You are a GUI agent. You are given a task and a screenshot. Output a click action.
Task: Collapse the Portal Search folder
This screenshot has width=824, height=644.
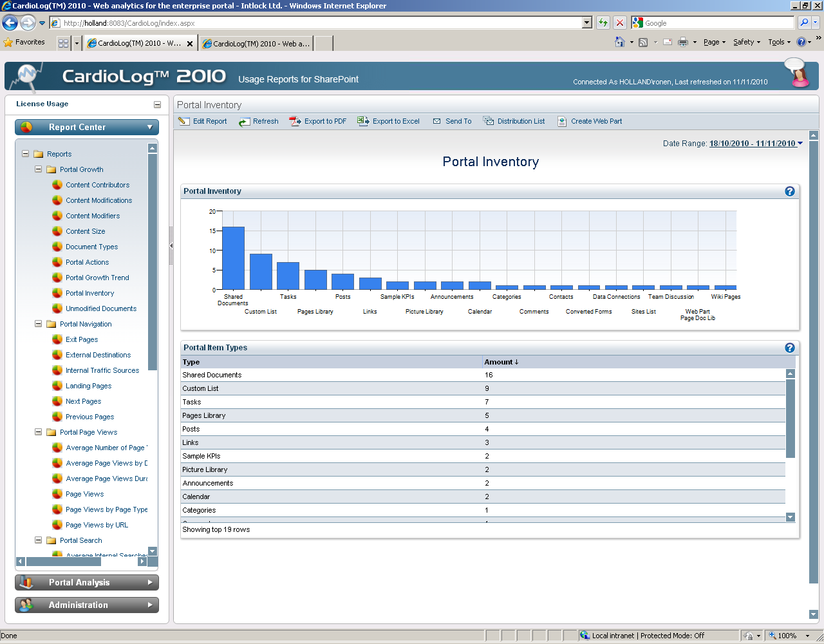coord(38,540)
